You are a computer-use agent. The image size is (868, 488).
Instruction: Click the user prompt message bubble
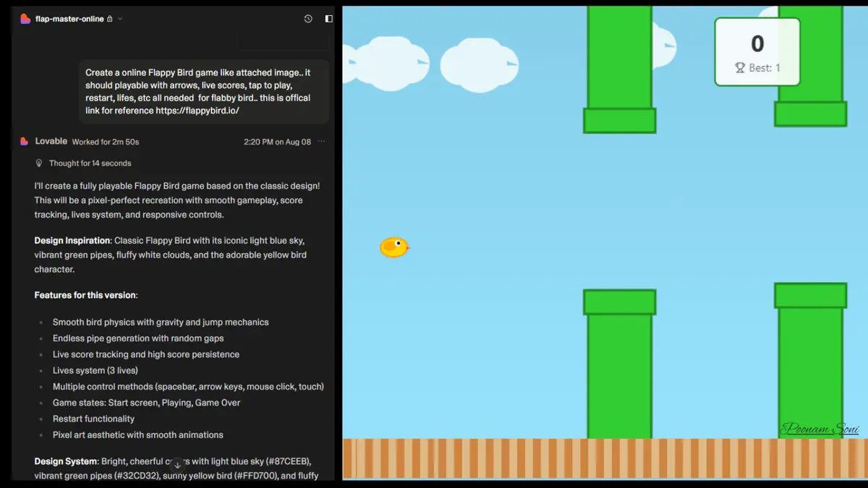204,92
